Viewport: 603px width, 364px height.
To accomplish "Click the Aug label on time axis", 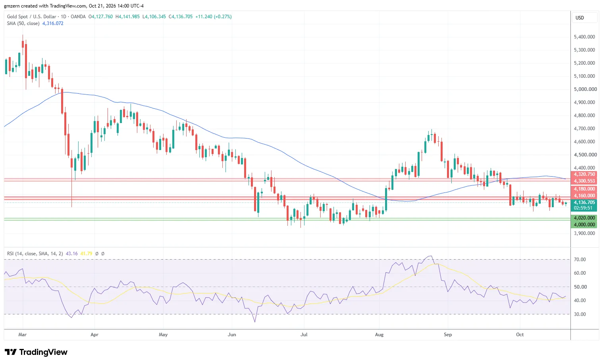I will pos(380,335).
